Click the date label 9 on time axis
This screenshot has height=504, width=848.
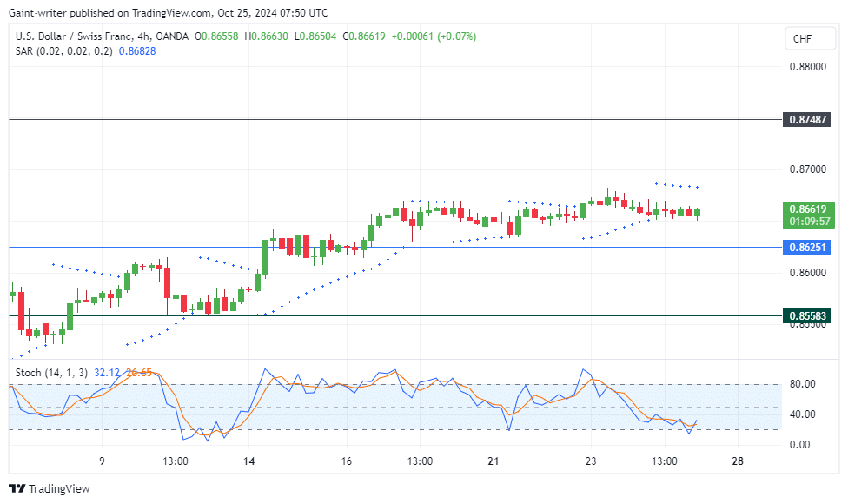tap(102, 461)
